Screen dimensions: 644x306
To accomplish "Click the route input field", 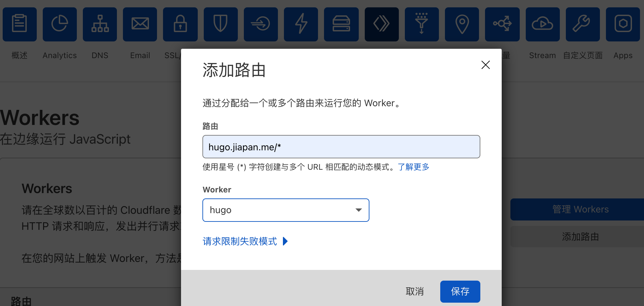I will 341,147.
